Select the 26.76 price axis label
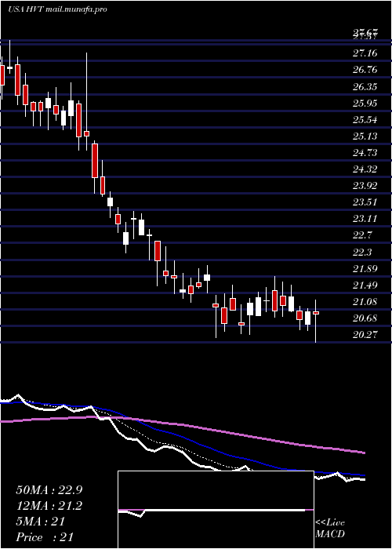Viewport: 392px width, 549px height. pyautogui.click(x=365, y=70)
